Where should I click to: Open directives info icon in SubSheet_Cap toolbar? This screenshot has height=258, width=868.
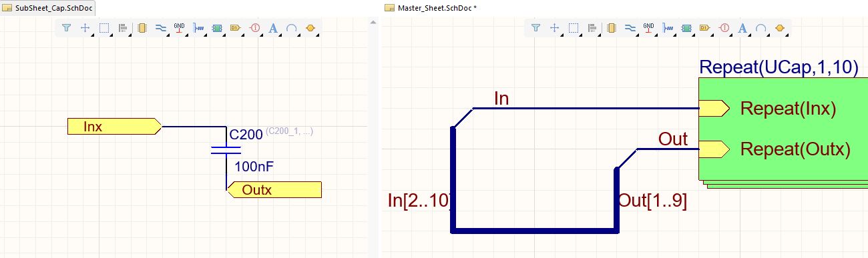pos(254,28)
